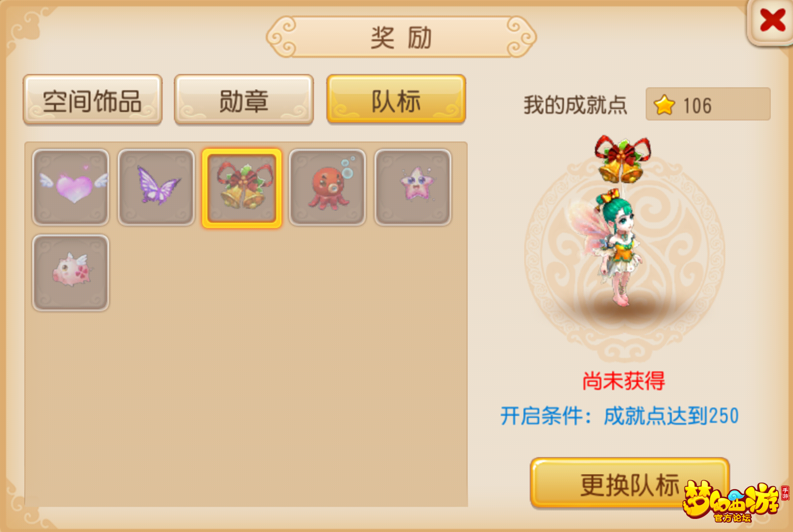The width and height of the screenshot is (793, 532).
Task: Select the flying pink pig team badge
Action: [x=71, y=273]
